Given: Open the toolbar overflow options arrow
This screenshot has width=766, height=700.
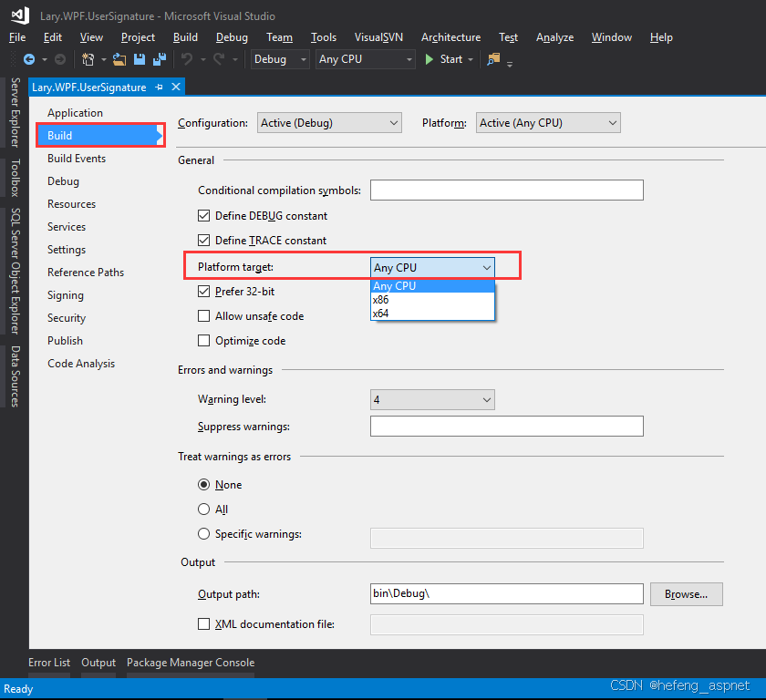Looking at the screenshot, I should (510, 64).
